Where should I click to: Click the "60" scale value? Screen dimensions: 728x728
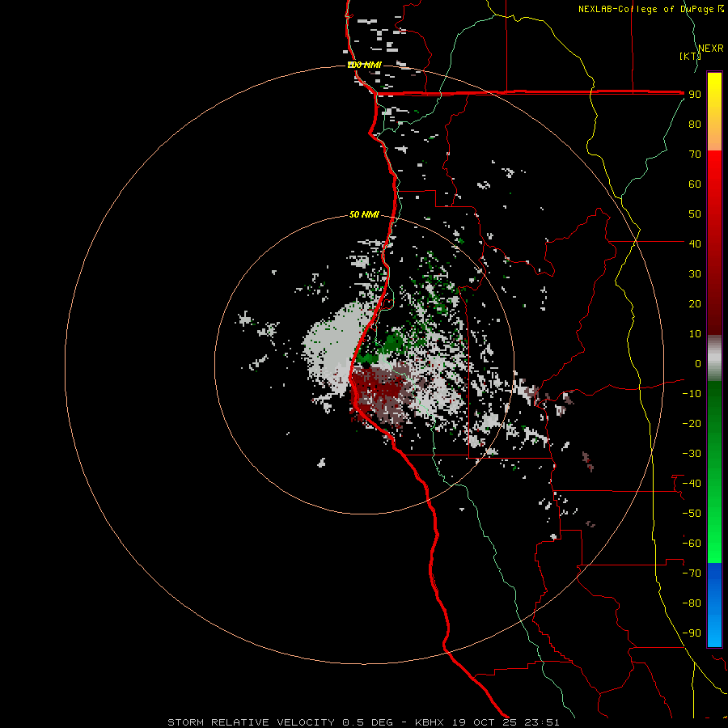pos(695,184)
